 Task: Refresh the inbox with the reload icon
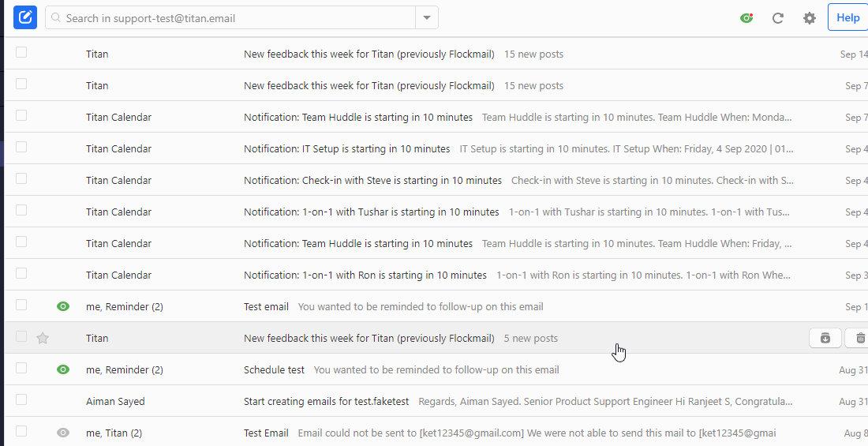(778, 18)
